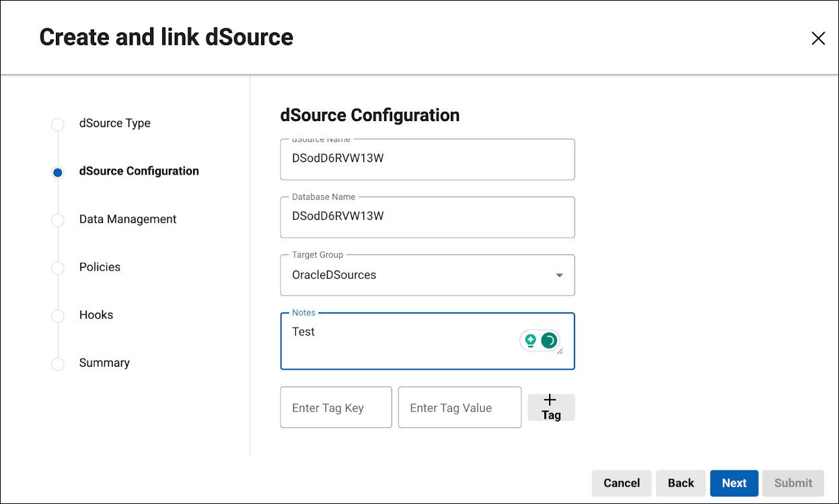This screenshot has height=504, width=839.
Task: Click the Back button
Action: [680, 483]
